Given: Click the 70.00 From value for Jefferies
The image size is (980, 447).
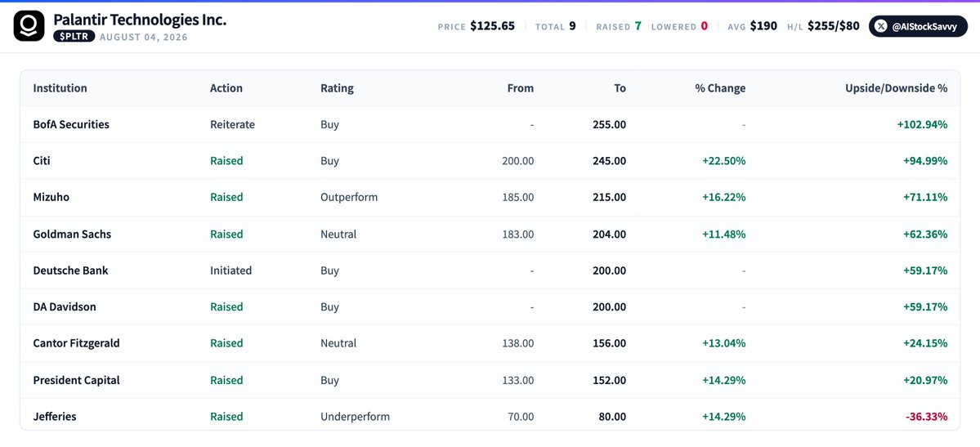Looking at the screenshot, I should [x=521, y=416].
